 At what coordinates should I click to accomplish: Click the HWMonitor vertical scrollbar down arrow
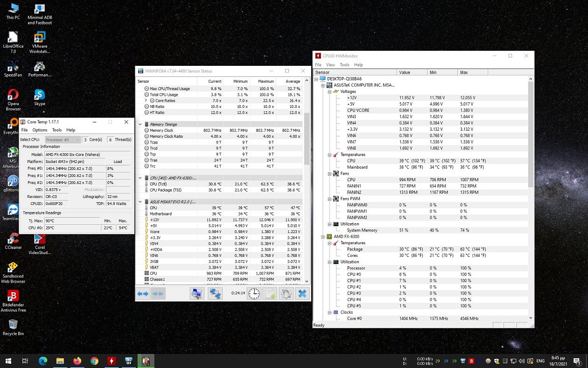531,318
